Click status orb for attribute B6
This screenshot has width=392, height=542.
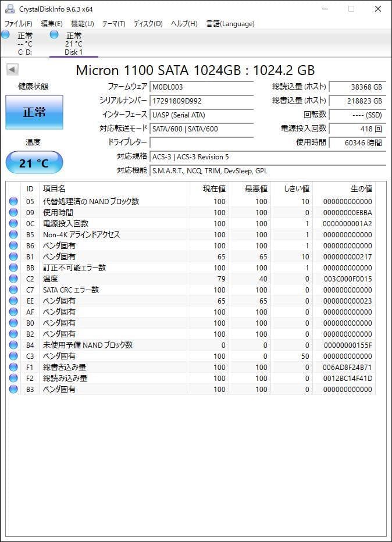13,245
